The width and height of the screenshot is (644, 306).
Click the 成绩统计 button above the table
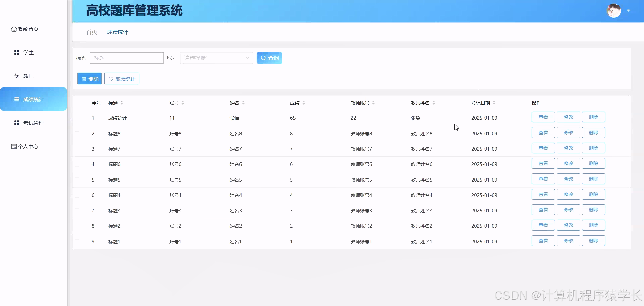point(122,79)
